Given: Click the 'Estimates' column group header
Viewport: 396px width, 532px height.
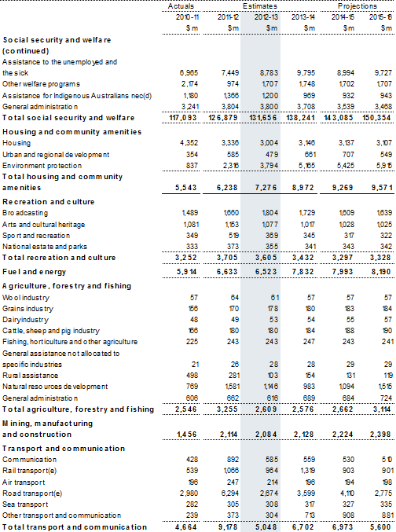Looking at the screenshot, I should pyautogui.click(x=259, y=6).
